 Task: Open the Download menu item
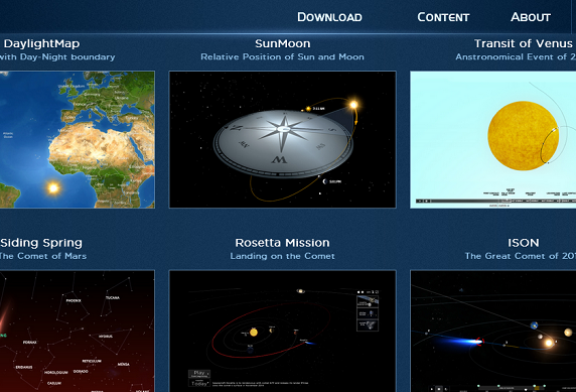point(330,17)
